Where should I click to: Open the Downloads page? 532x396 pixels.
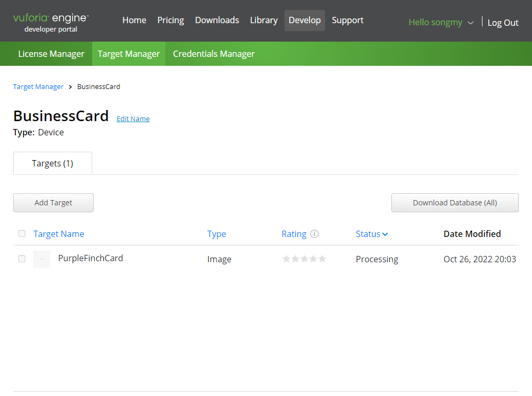pos(217,21)
